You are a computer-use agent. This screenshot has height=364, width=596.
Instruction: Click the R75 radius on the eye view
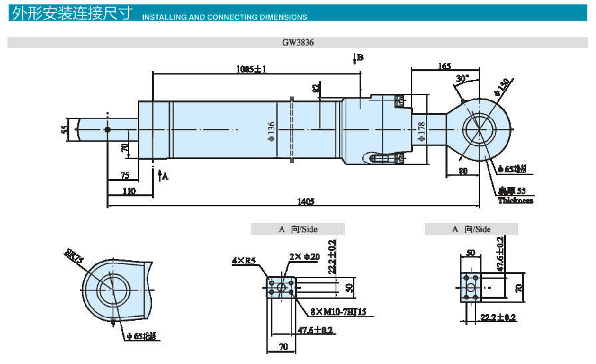tap(75, 257)
